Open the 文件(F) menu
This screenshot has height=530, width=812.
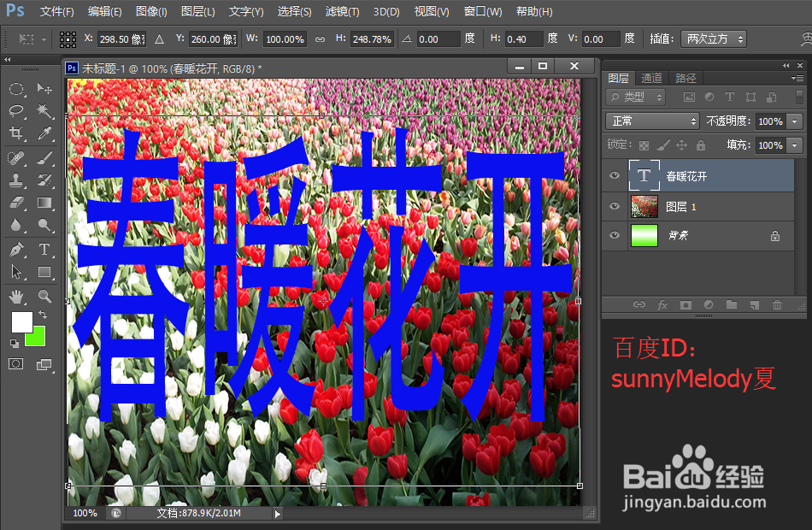(x=57, y=11)
